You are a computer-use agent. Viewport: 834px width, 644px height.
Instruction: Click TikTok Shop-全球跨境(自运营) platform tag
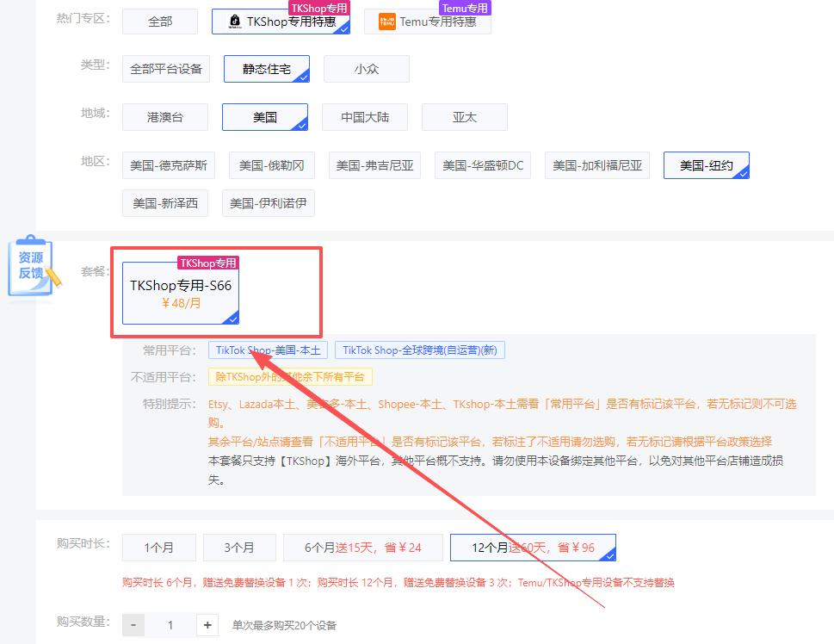pyautogui.click(x=420, y=350)
